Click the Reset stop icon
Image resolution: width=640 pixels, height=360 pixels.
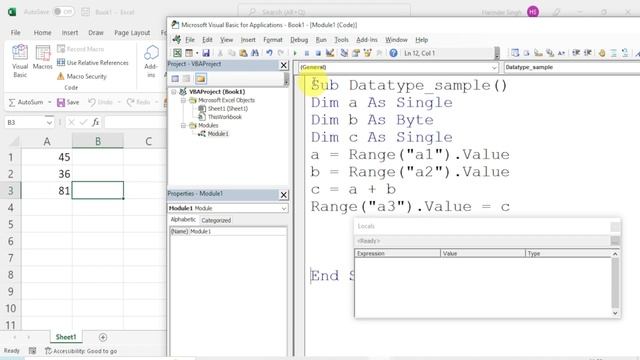point(318,53)
